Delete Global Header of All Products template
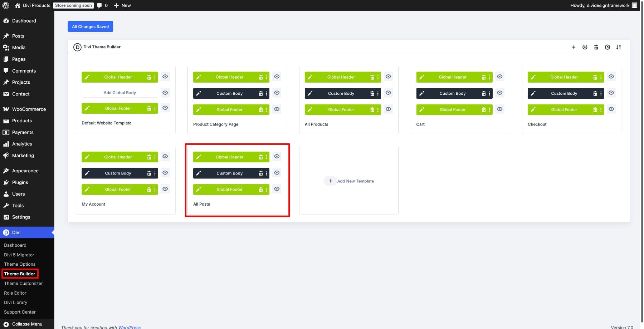This screenshot has width=644, height=329. (x=372, y=77)
